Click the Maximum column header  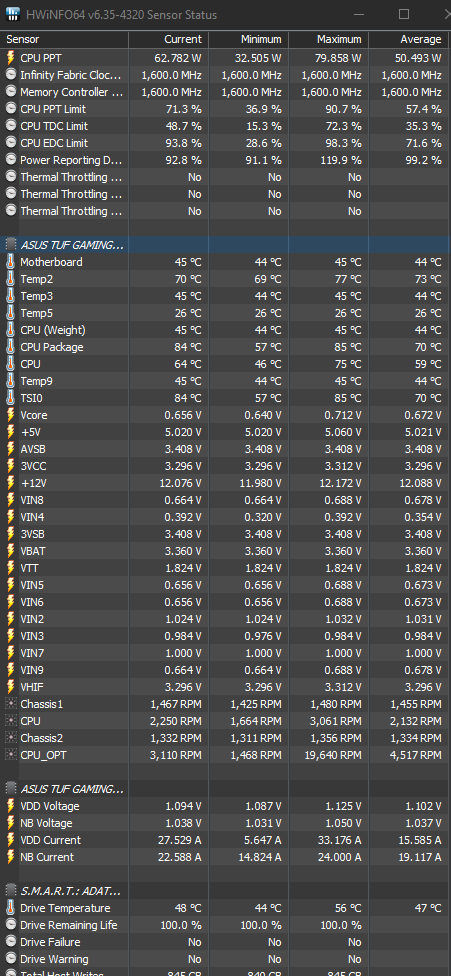point(328,39)
